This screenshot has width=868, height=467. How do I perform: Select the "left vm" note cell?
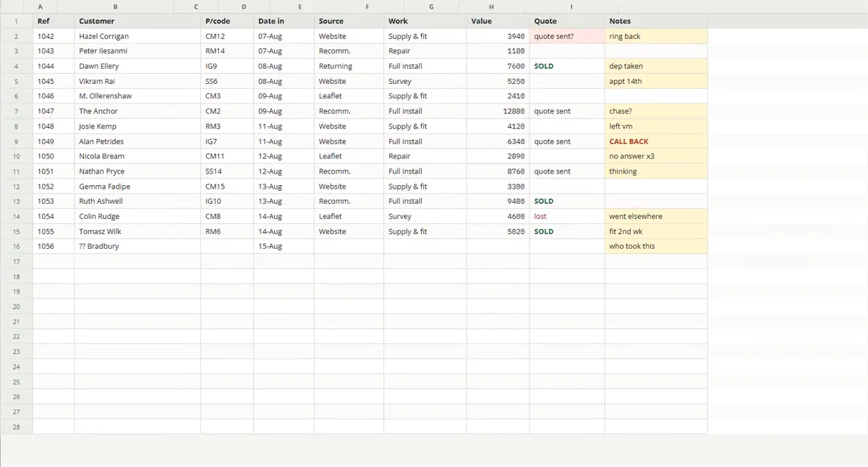coord(656,127)
